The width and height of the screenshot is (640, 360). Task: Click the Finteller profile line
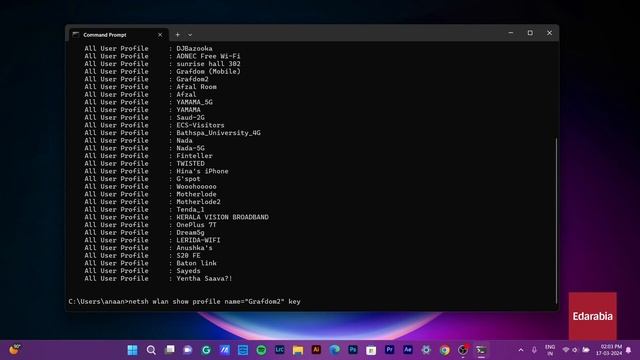[x=149, y=156]
